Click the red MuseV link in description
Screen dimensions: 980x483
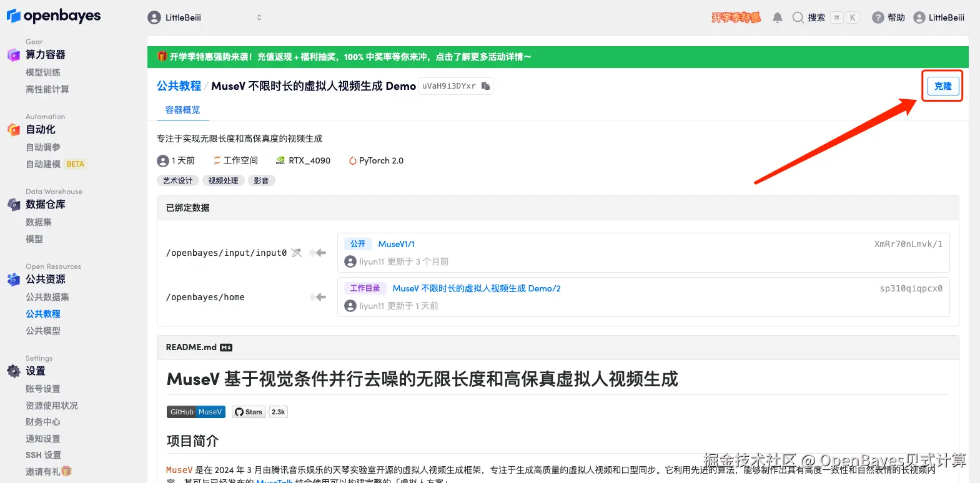tap(179, 470)
